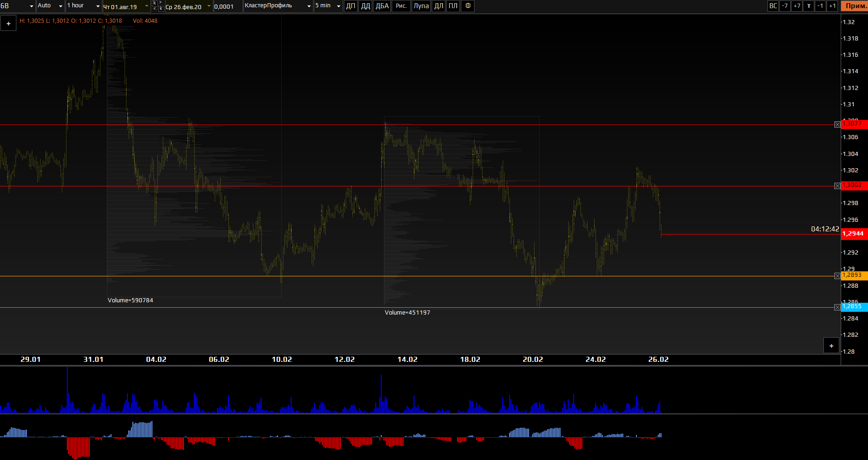This screenshot has width=868, height=460.
Task: Select the blue 1,2855 price level label
Action: 854,307
